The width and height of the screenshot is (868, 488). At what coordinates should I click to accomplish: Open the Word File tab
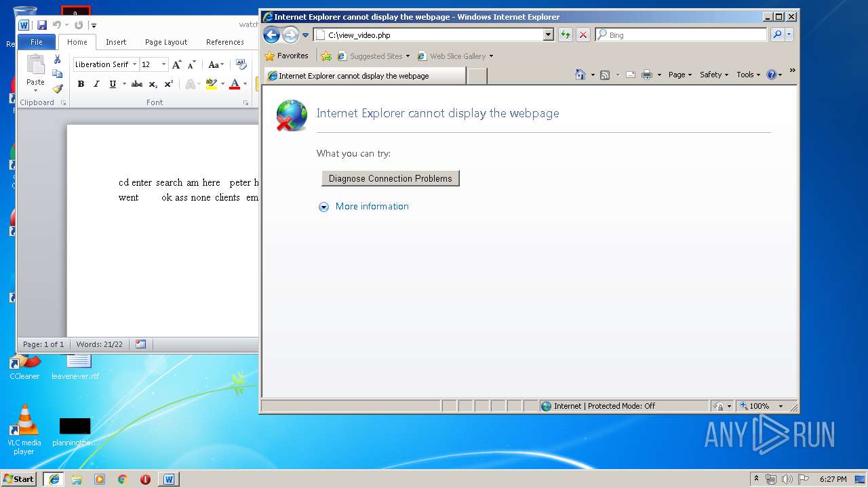37,42
